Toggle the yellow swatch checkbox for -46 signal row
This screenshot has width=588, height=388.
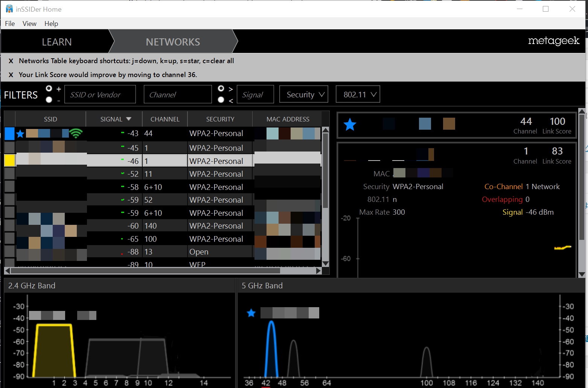click(x=9, y=161)
